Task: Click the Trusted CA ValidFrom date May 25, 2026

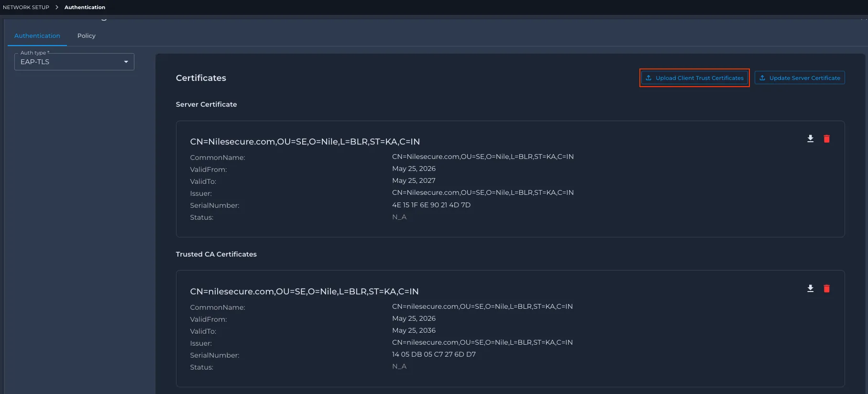Action: (x=414, y=318)
